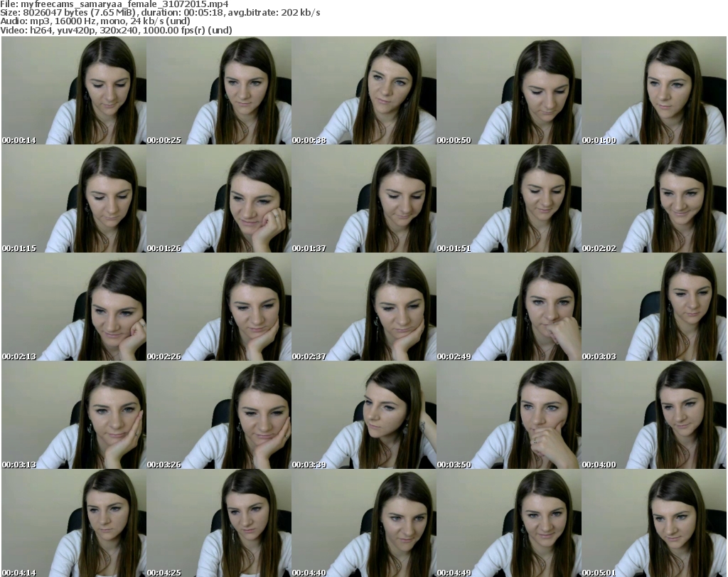Viewport: 728px width, 577px height.
Task: Select the thumbnail frame stamped 00:00:38
Action: (x=364, y=90)
